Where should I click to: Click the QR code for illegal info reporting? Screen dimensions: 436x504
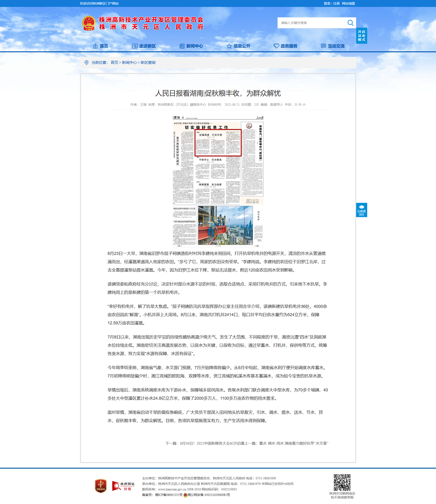(342, 483)
